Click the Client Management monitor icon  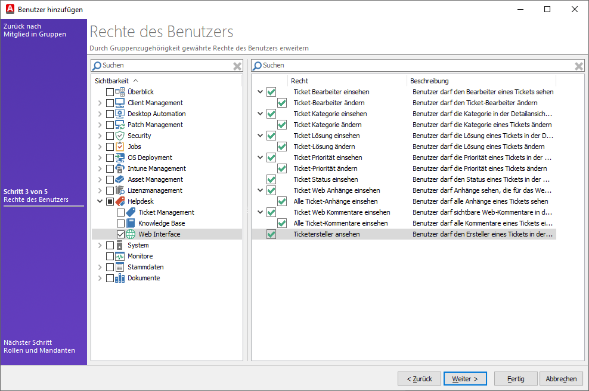(120, 103)
